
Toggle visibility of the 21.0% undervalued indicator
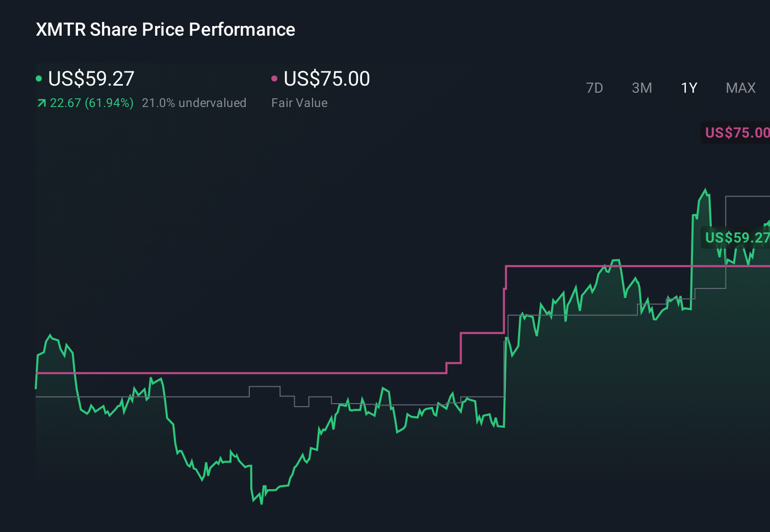[x=195, y=103]
